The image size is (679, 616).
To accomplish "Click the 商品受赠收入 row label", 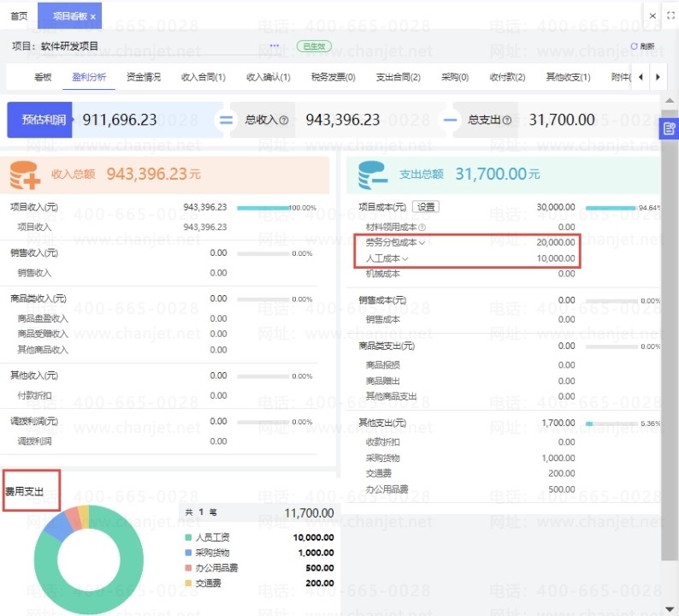I will pos(43,334).
